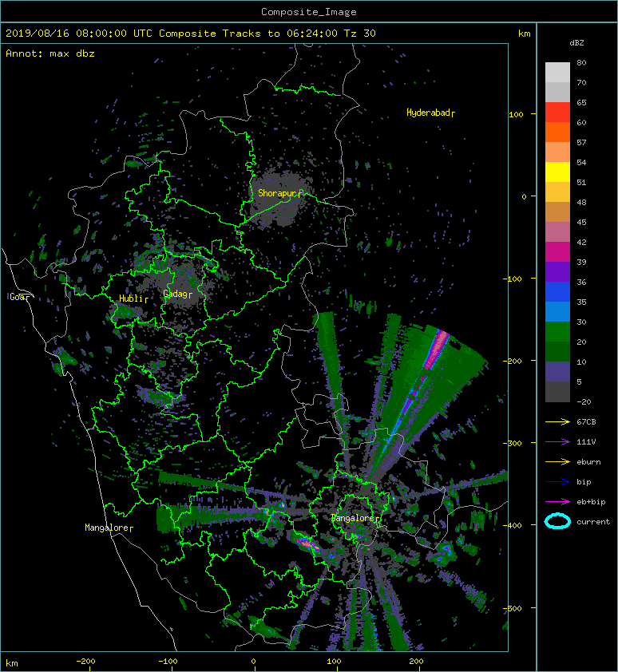Image resolution: width=618 pixels, height=672 pixels.
Task: Click the magenta high-reflectivity streak northeast of Bangalore
Action: [x=436, y=350]
